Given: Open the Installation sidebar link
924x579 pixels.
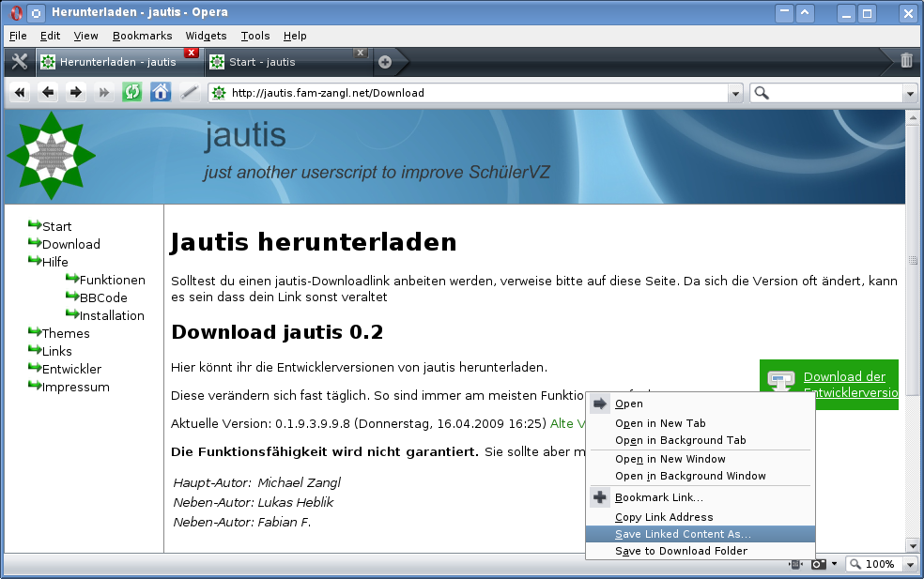Looking at the screenshot, I should (112, 315).
